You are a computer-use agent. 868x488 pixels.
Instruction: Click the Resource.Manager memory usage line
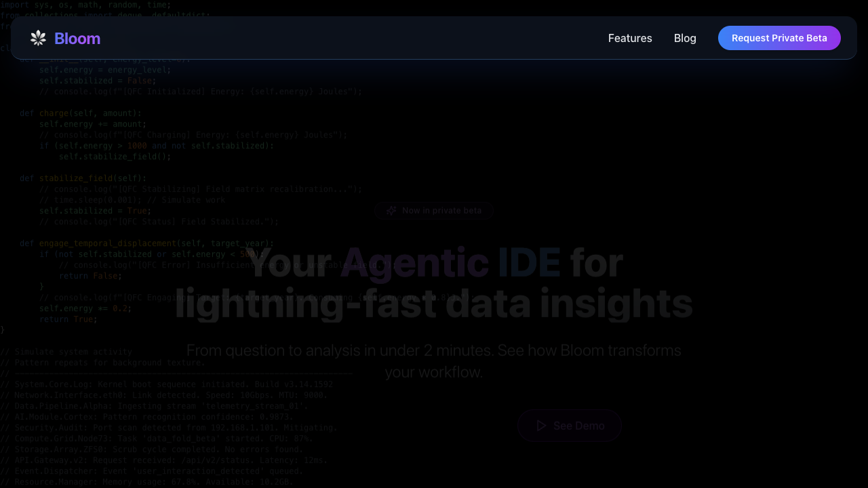(x=147, y=482)
